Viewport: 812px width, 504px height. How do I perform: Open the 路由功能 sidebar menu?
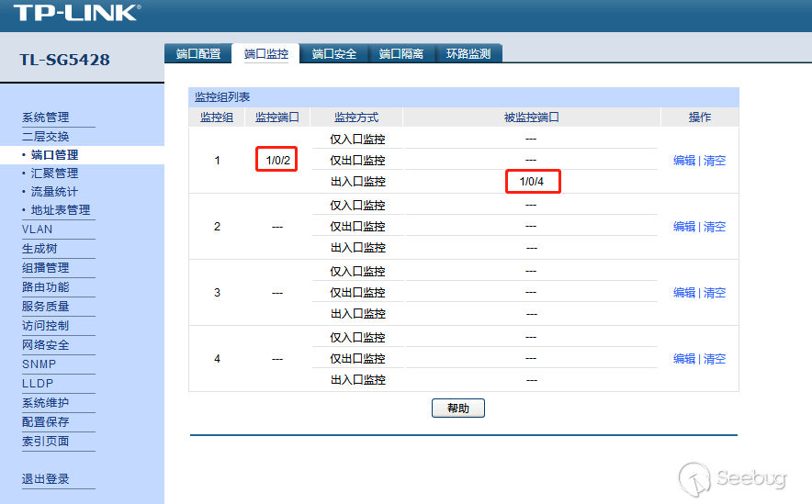point(46,287)
